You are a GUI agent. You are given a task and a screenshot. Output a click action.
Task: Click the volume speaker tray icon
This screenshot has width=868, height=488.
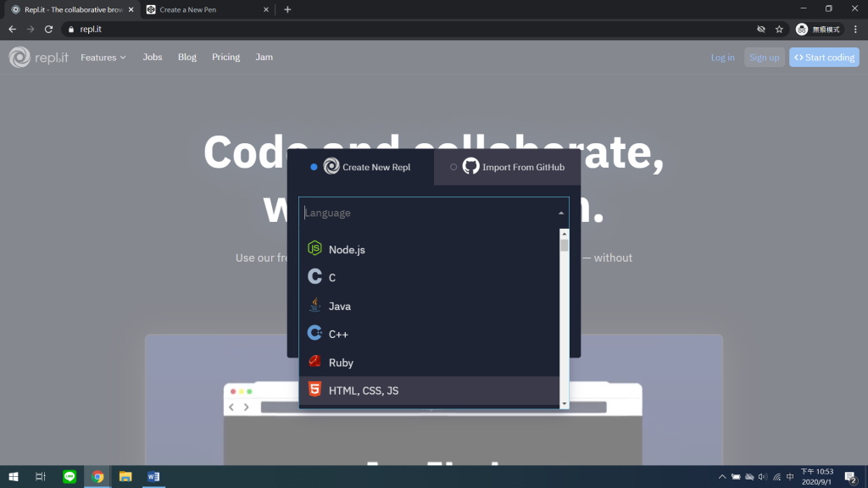(763, 477)
